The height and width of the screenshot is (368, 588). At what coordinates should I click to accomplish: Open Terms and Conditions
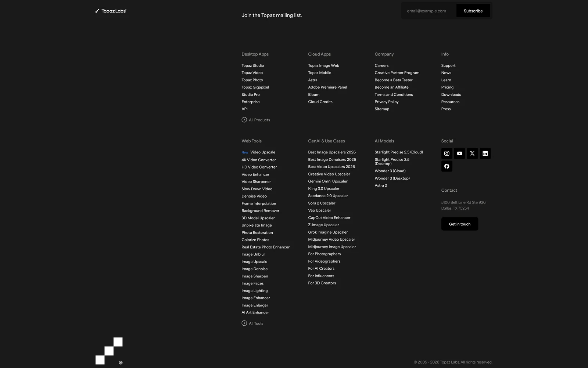tap(394, 95)
